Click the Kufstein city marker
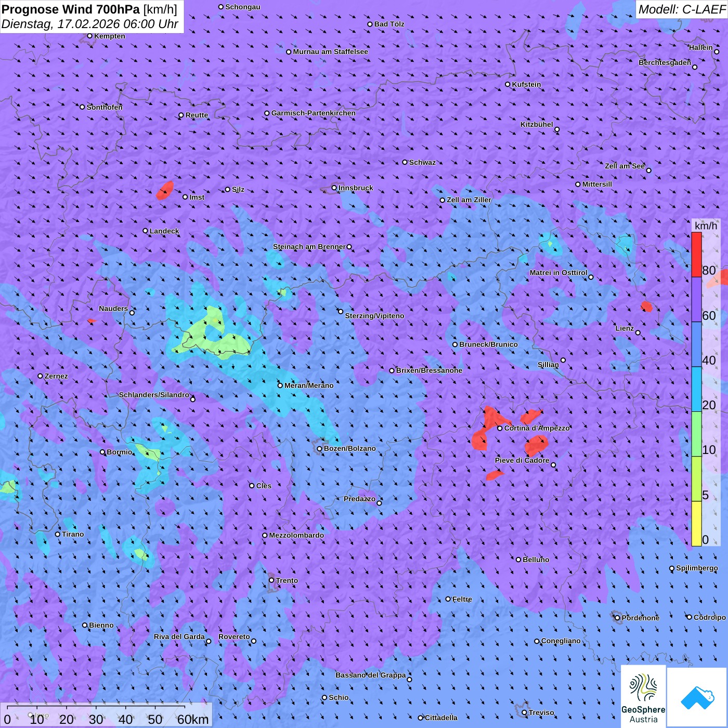 pyautogui.click(x=508, y=84)
